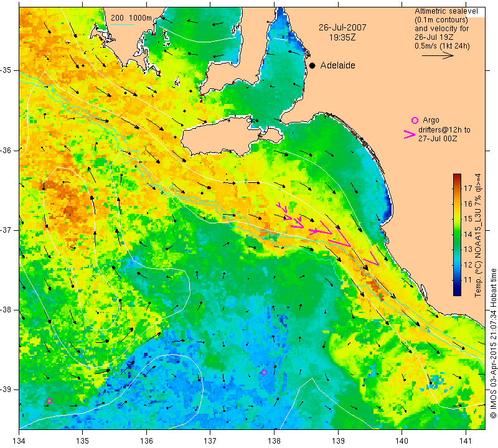Click the '11' label on temperature scale
498x448 pixels.
click(468, 280)
